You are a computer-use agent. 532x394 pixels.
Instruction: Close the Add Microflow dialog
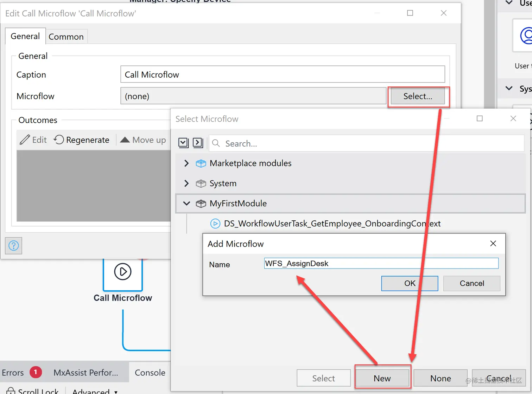click(493, 244)
